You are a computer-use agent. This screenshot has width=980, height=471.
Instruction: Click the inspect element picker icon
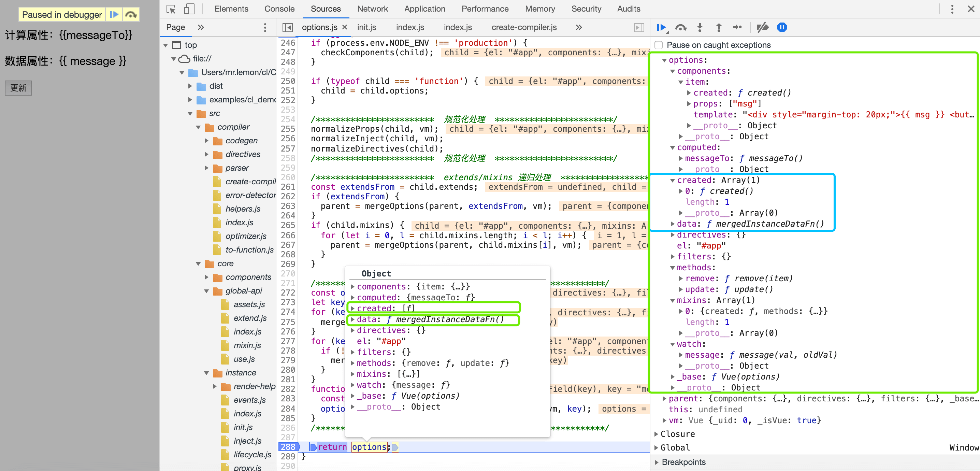(171, 9)
